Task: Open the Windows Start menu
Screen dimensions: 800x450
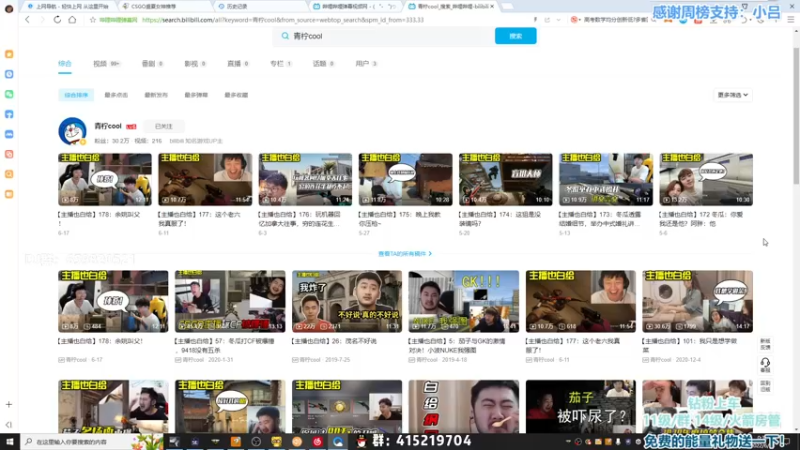Action: (10, 441)
